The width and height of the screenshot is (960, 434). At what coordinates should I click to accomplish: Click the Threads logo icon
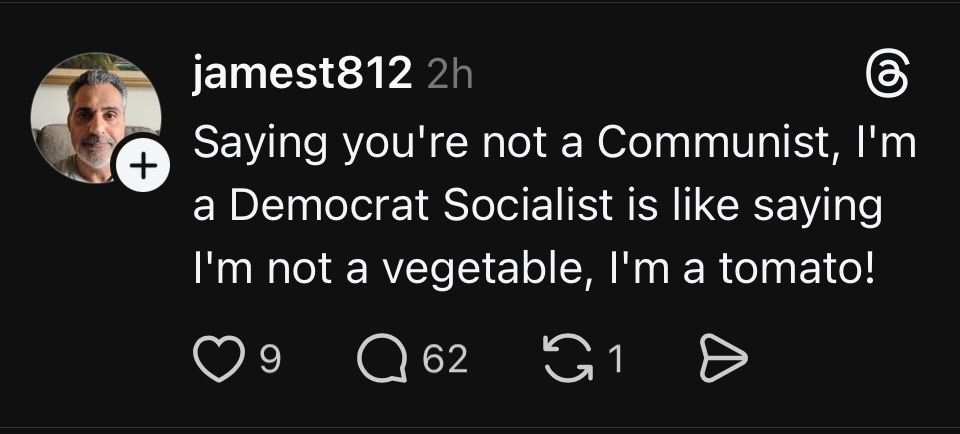pos(886,77)
